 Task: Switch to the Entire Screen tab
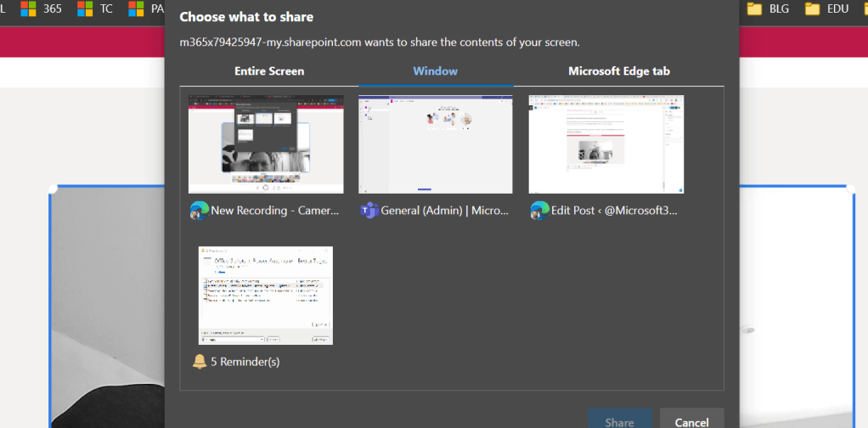(x=269, y=71)
